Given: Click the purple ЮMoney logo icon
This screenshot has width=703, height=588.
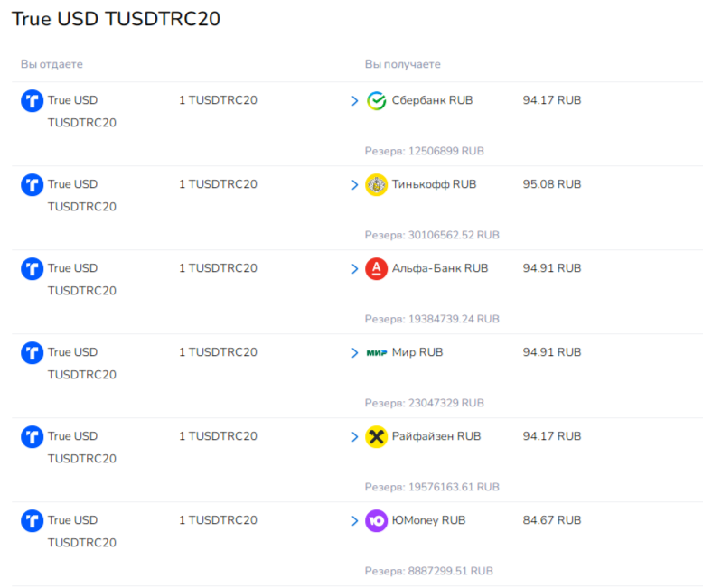Looking at the screenshot, I should pyautogui.click(x=376, y=521).
